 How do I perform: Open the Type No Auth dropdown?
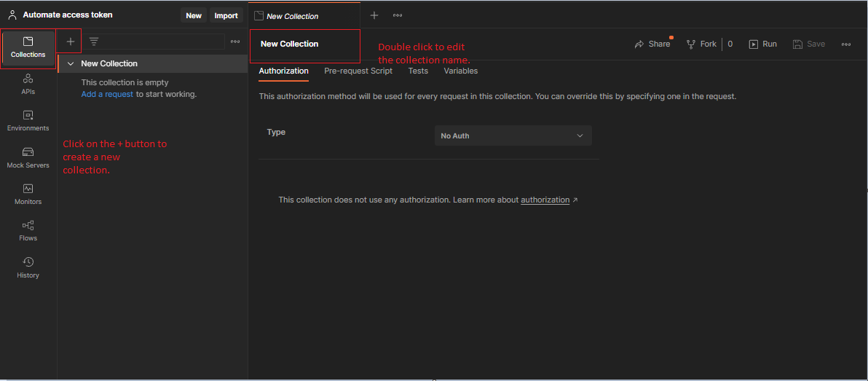tap(513, 135)
